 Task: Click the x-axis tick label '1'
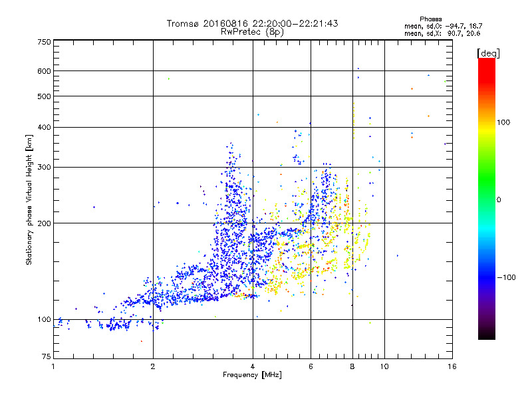point(53,366)
